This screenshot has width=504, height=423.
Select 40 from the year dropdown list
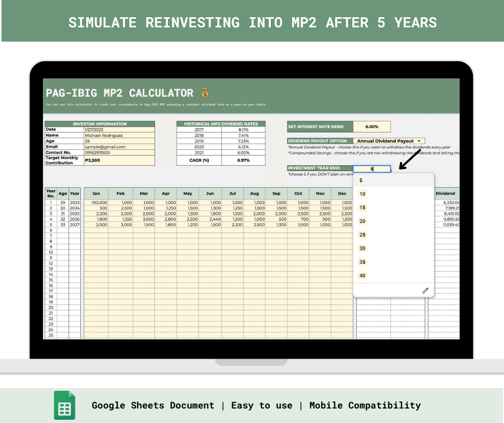coord(362,275)
